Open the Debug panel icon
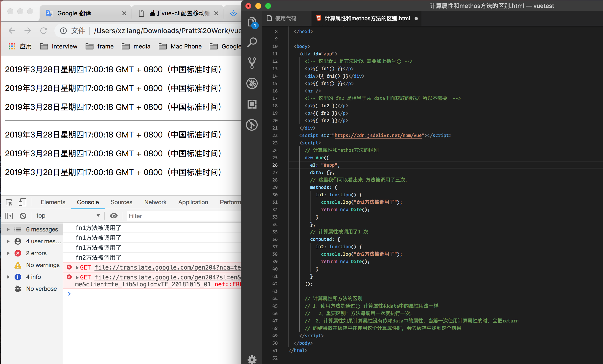Viewport: 603px width, 364px height. click(252, 83)
